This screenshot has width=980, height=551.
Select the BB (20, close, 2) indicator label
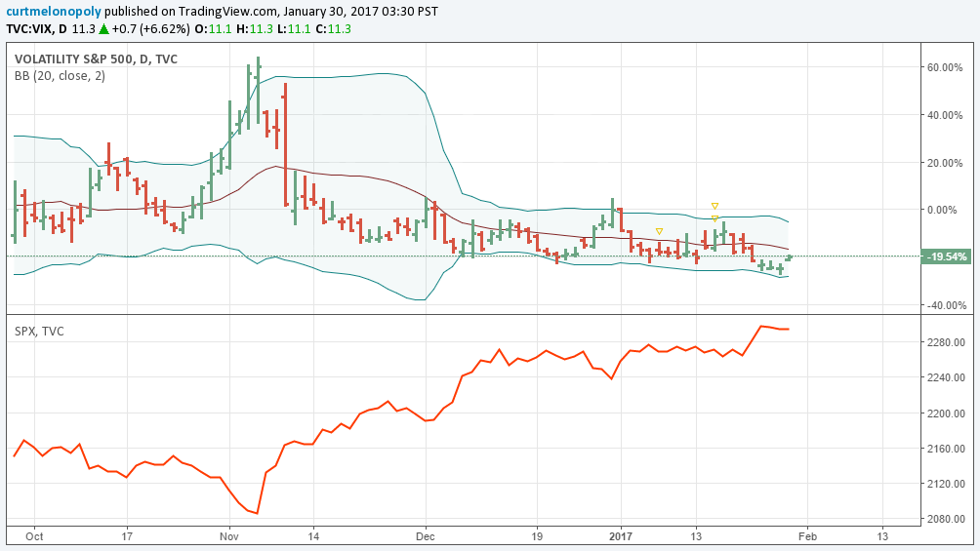[60, 76]
